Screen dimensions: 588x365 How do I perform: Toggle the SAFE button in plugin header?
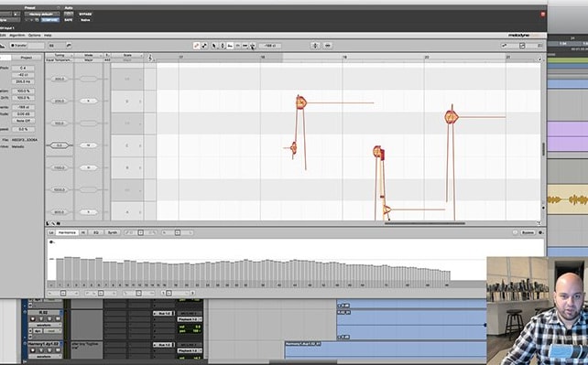[x=69, y=20]
